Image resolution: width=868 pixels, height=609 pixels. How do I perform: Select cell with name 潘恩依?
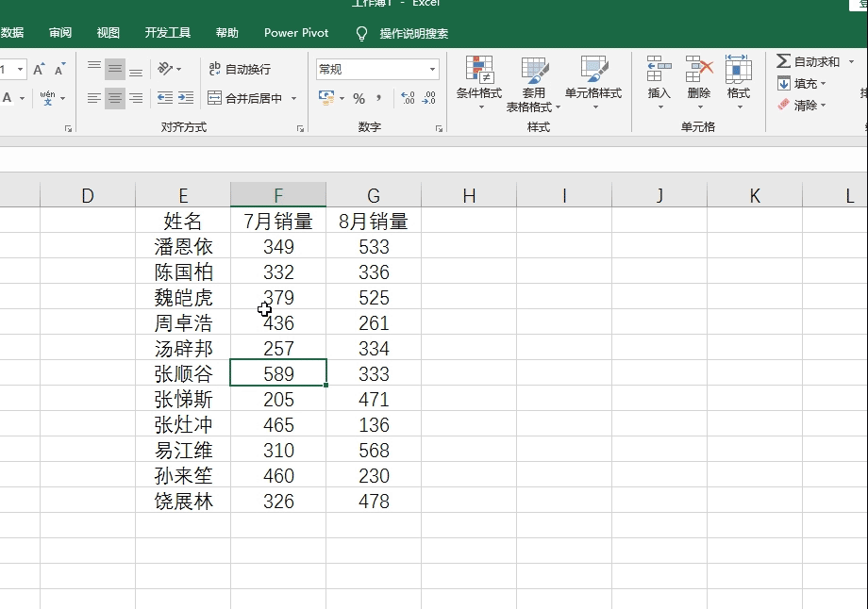183,246
